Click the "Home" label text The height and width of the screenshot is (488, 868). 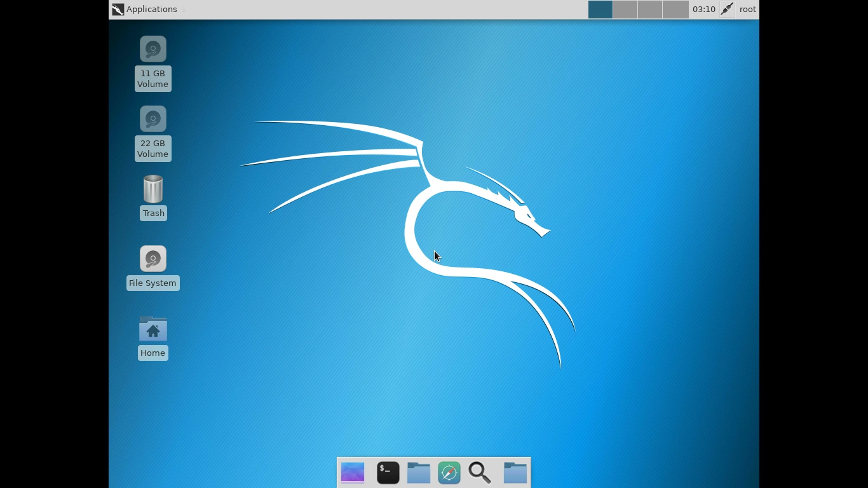[153, 353]
